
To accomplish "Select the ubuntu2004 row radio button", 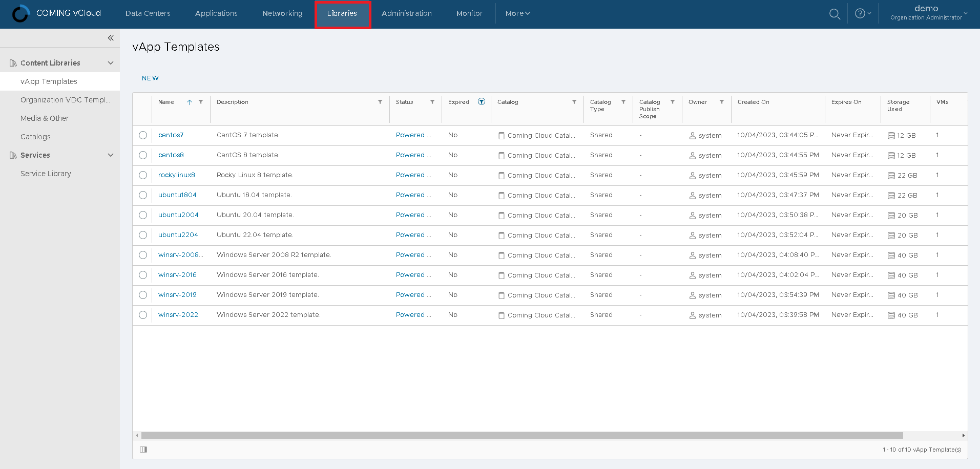I will click(x=143, y=215).
